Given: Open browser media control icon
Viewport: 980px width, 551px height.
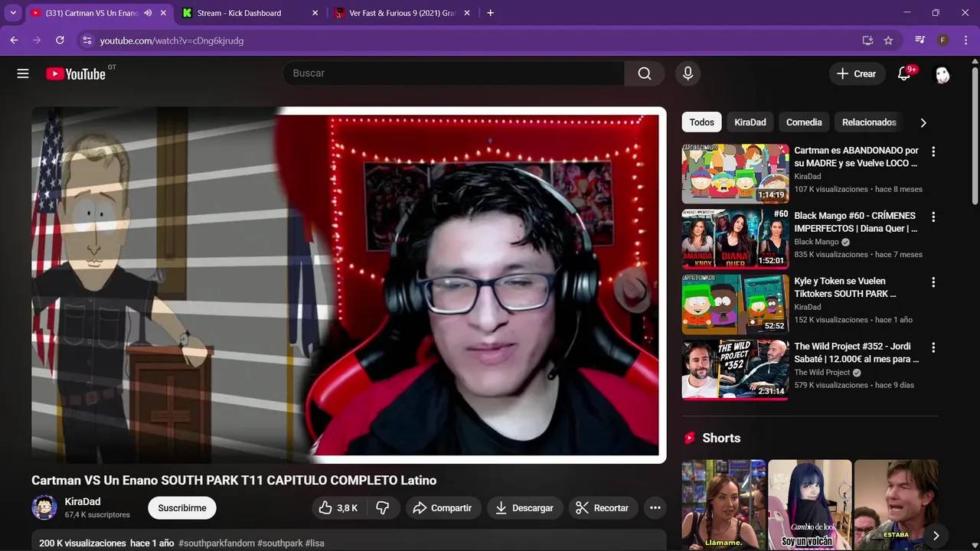Looking at the screenshot, I should [x=920, y=40].
